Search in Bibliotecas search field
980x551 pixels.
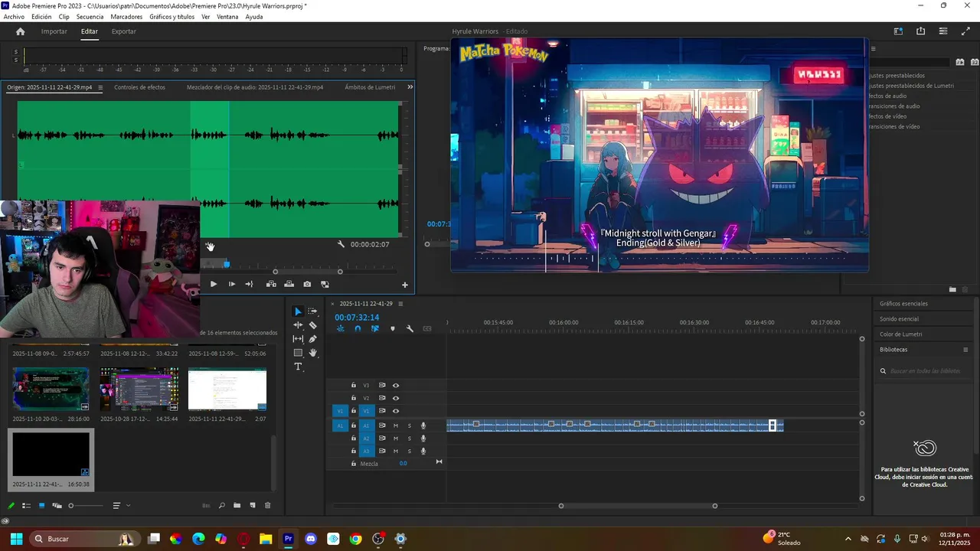click(x=925, y=371)
